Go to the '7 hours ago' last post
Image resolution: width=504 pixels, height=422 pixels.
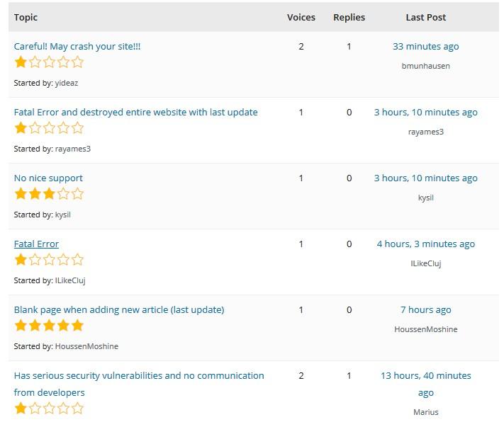(425, 309)
